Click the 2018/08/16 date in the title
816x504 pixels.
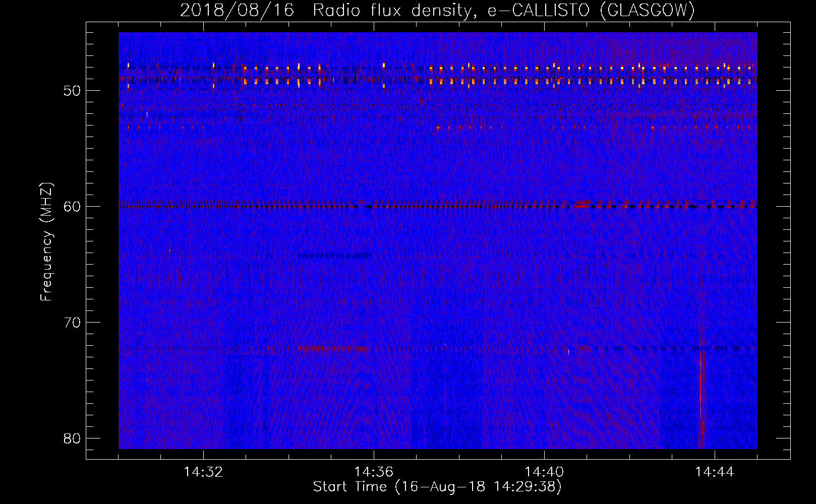237,11
